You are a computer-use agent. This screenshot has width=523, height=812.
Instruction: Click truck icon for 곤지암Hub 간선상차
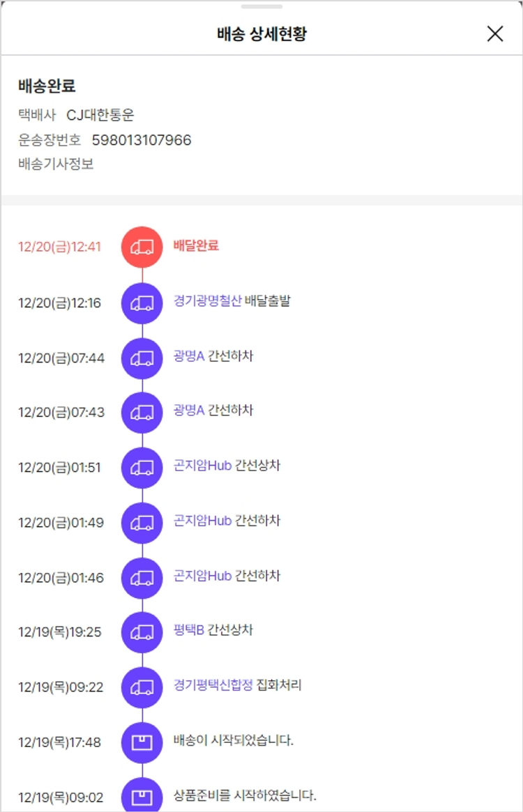point(142,467)
